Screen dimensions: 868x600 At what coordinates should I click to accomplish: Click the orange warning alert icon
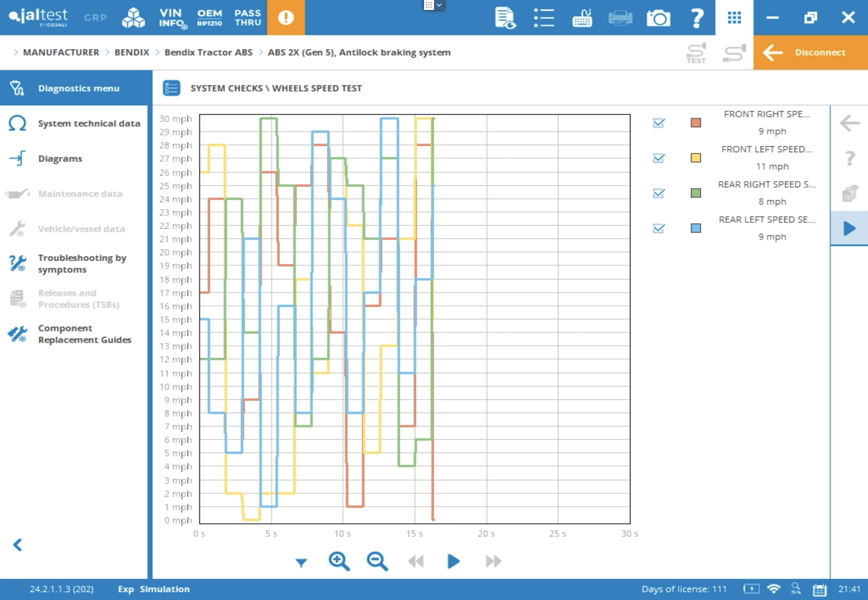(285, 18)
